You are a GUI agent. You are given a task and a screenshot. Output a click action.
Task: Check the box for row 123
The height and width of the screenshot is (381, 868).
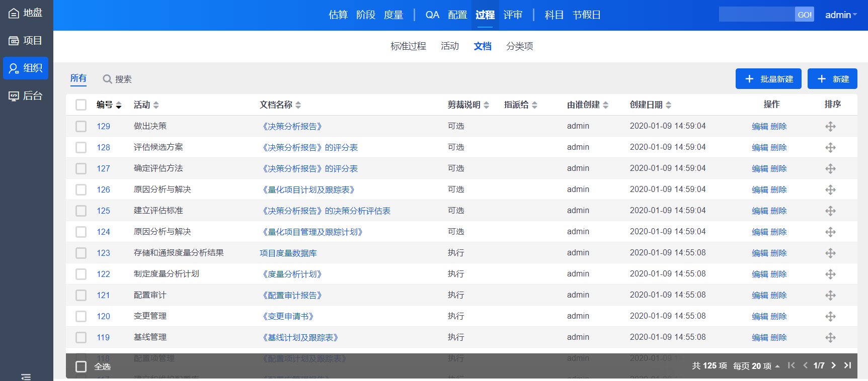(x=81, y=253)
